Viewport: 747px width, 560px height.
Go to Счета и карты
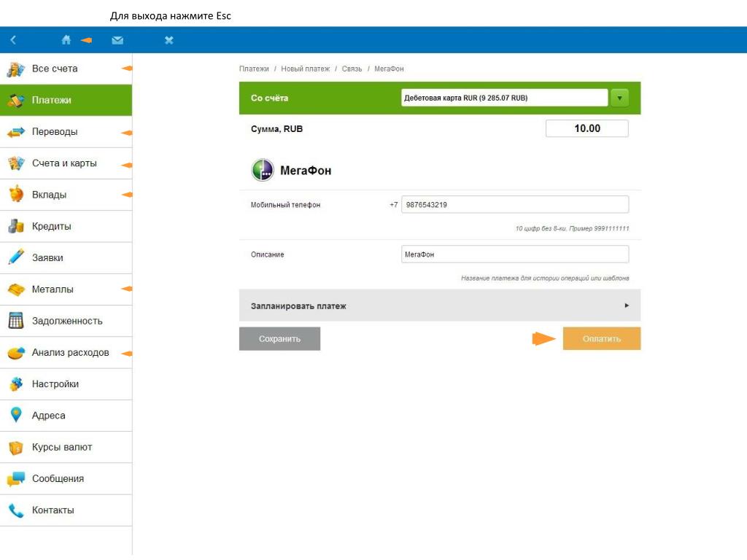coord(66,163)
